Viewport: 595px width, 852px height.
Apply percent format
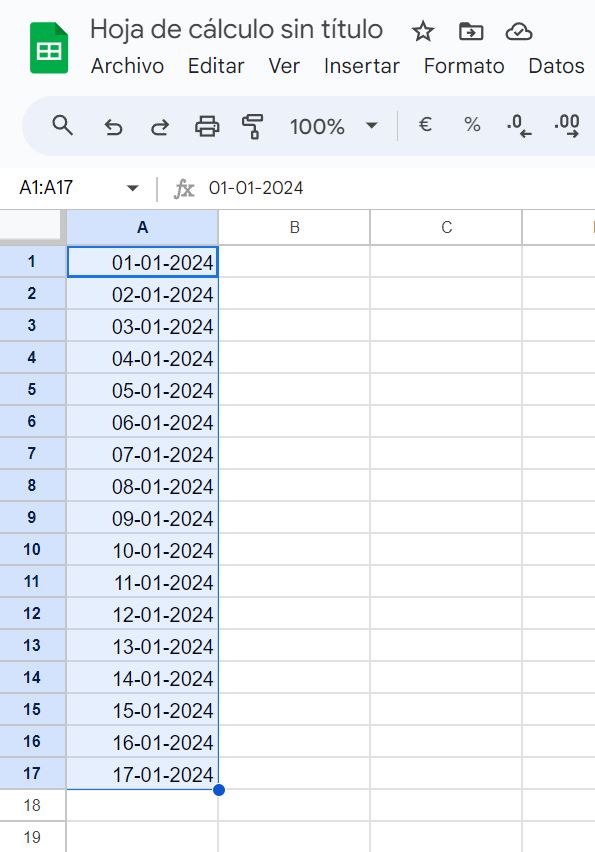(x=472, y=124)
